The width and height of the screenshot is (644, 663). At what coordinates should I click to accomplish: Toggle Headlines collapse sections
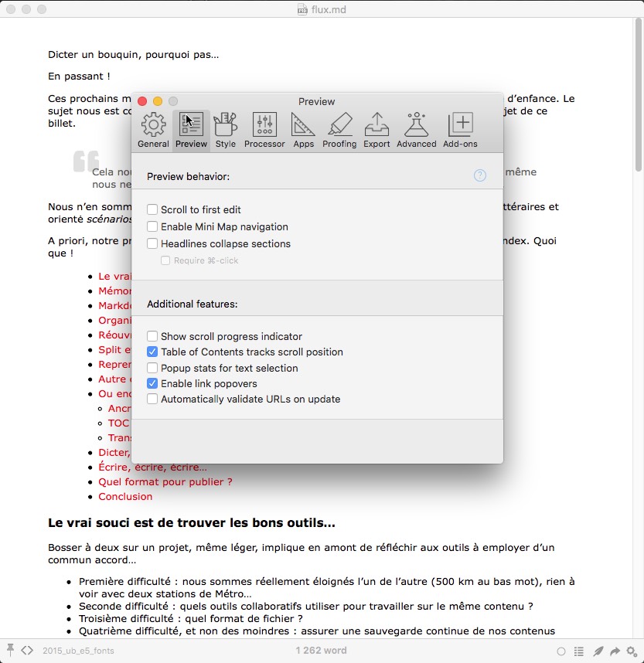click(x=152, y=243)
